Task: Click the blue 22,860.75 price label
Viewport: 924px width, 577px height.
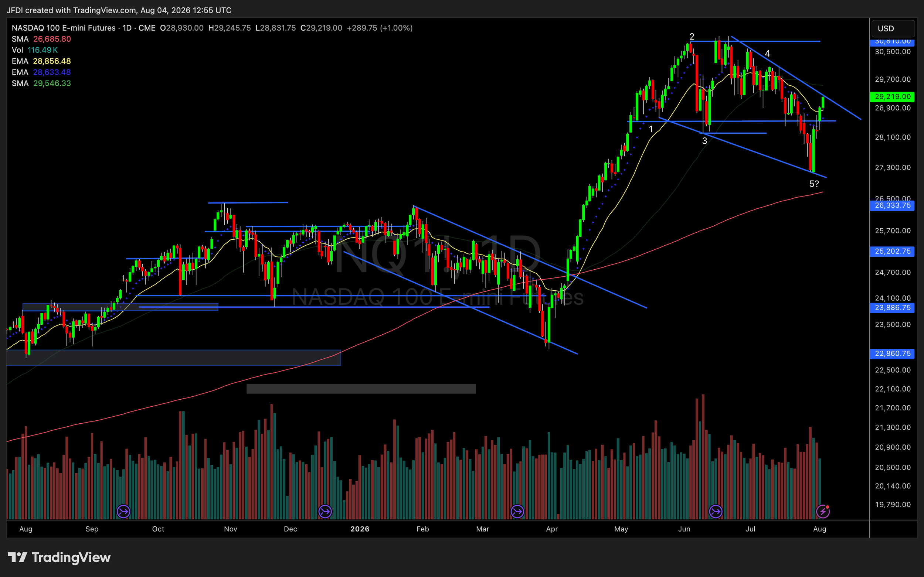Action: pyautogui.click(x=892, y=354)
